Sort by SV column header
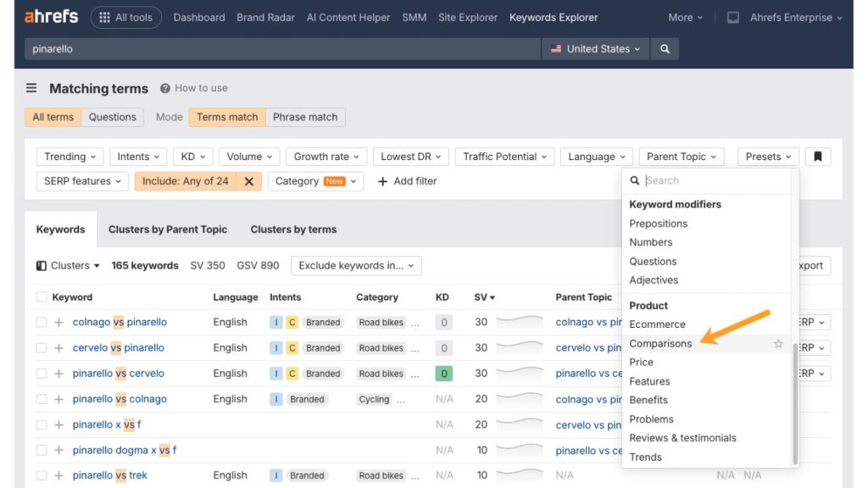The width and height of the screenshot is (868, 488). [484, 297]
